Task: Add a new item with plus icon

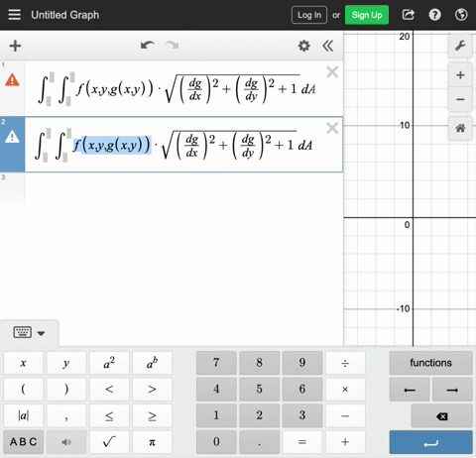Action: click(15, 46)
